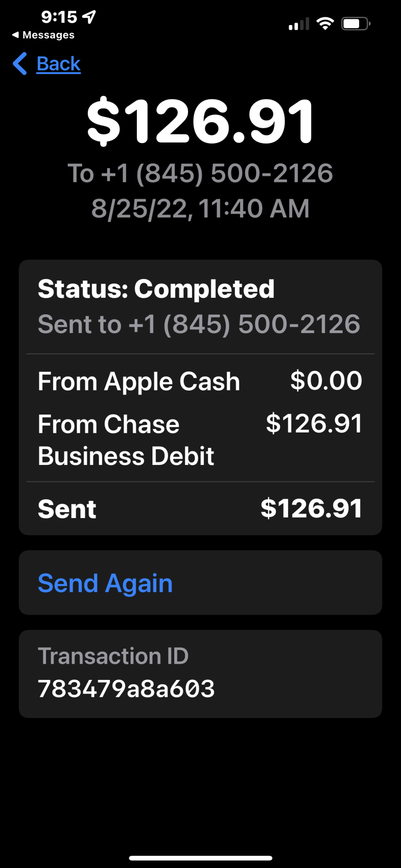Screen dimensions: 401x868
Task: Tap the Wi-Fi status icon
Action: (x=325, y=23)
